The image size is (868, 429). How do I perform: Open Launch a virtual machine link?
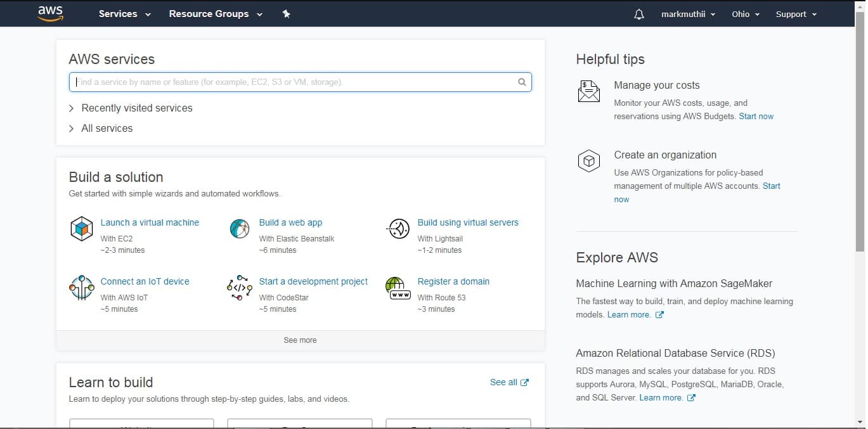click(150, 222)
